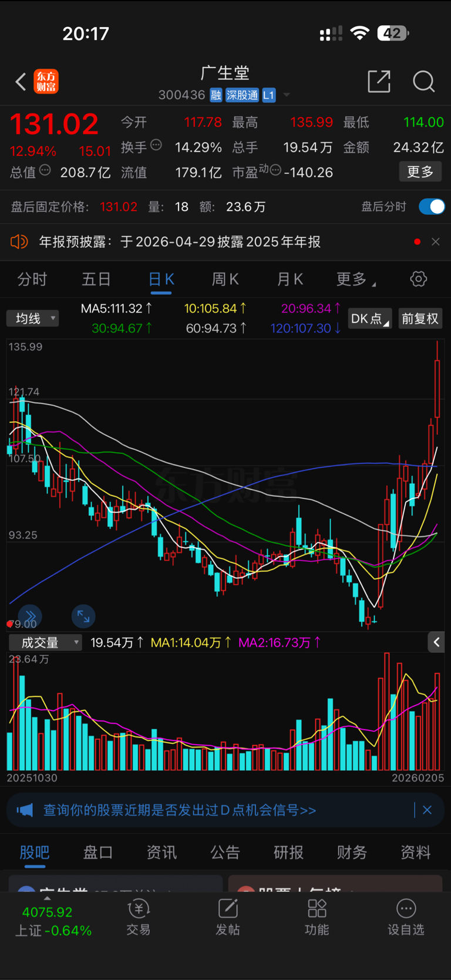Screen dimensions: 451x980
Task: Tap the 深股通 badge
Action: tap(242, 95)
